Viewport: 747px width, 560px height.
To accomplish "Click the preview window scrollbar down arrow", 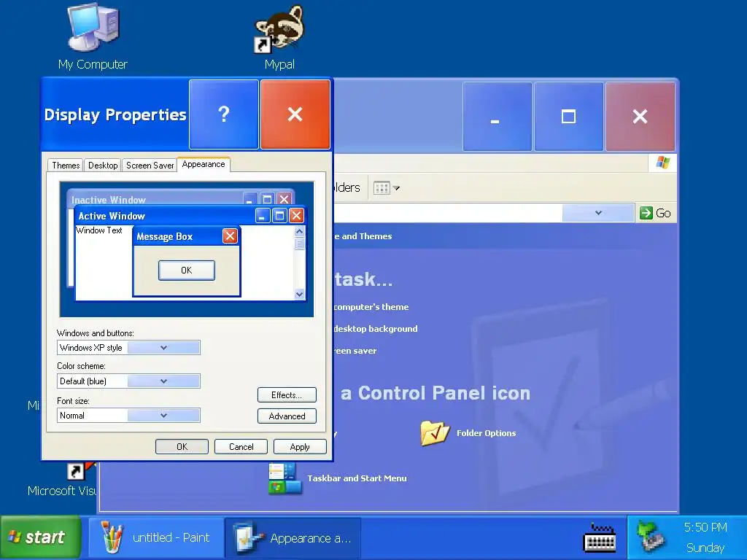I will point(299,294).
